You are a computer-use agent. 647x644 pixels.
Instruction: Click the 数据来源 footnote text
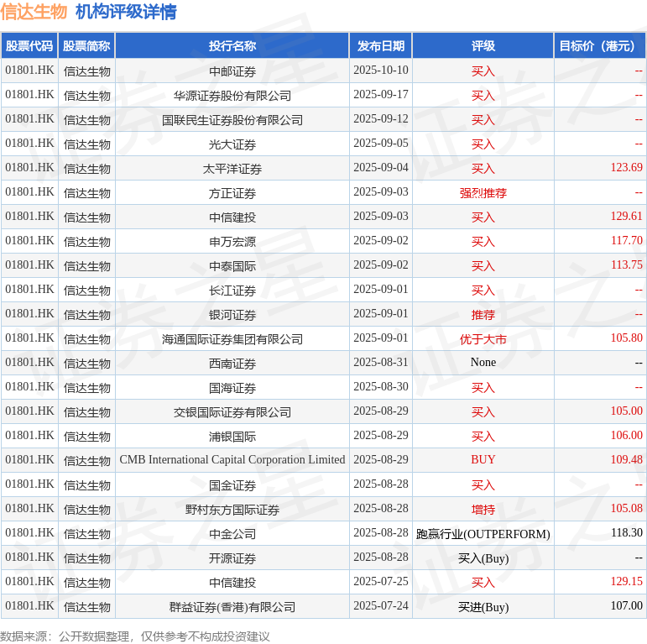pos(134,636)
